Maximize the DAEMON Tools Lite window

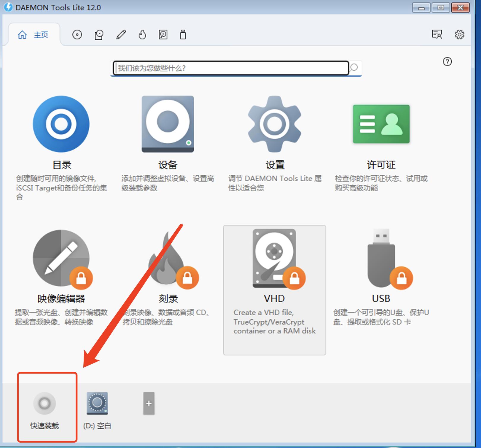pyautogui.click(x=441, y=8)
